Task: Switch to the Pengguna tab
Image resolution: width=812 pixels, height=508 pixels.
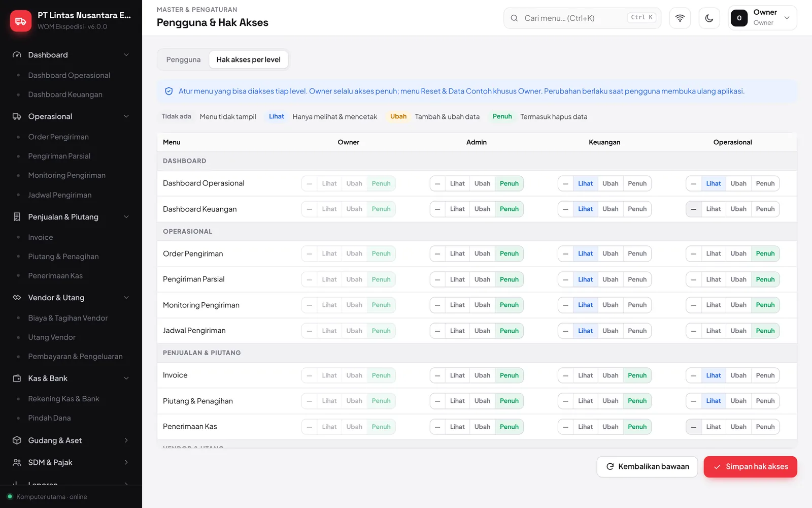Action: [183, 59]
